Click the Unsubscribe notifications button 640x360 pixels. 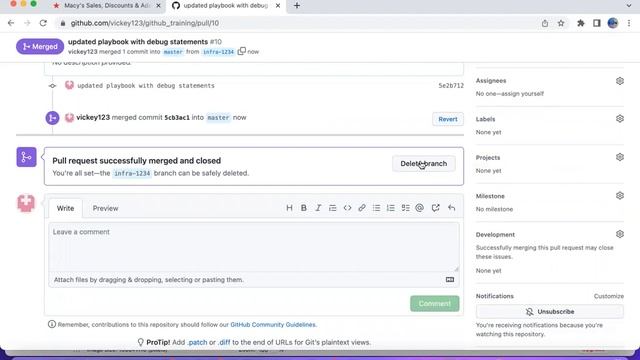tap(550, 312)
